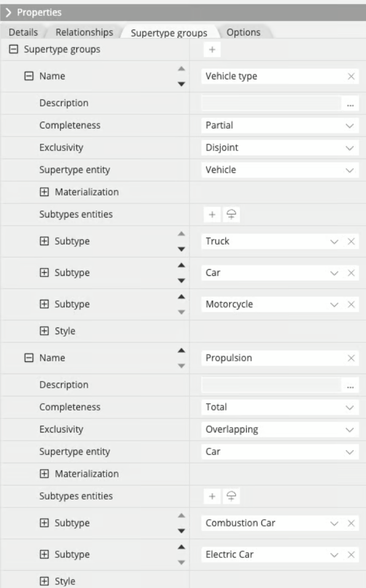This screenshot has width=366, height=588.
Task: Open Completeness dropdown showing Partial
Action: (280, 125)
